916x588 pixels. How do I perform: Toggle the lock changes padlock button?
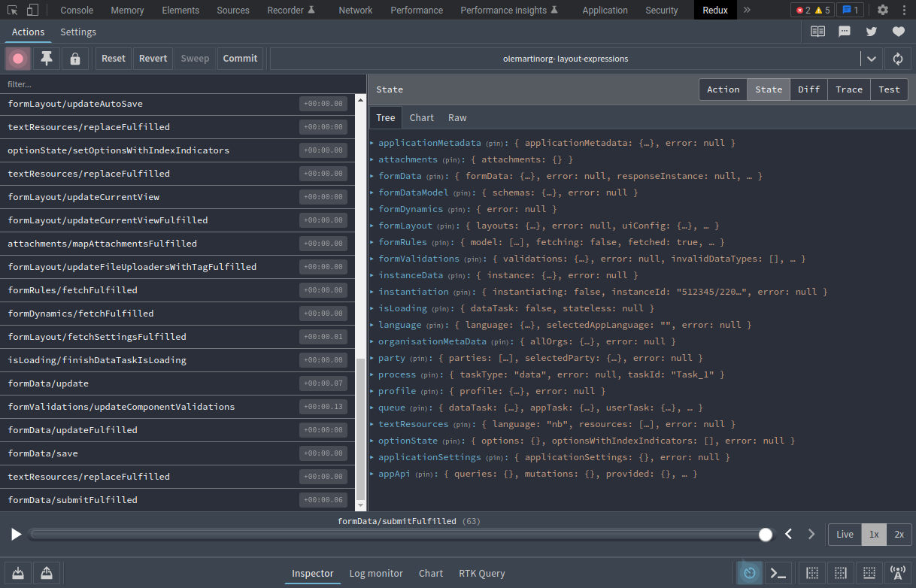point(74,59)
